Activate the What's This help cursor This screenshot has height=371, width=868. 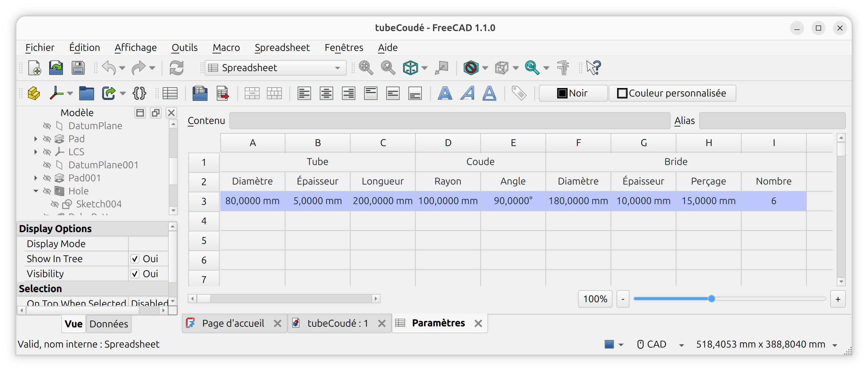(x=593, y=68)
